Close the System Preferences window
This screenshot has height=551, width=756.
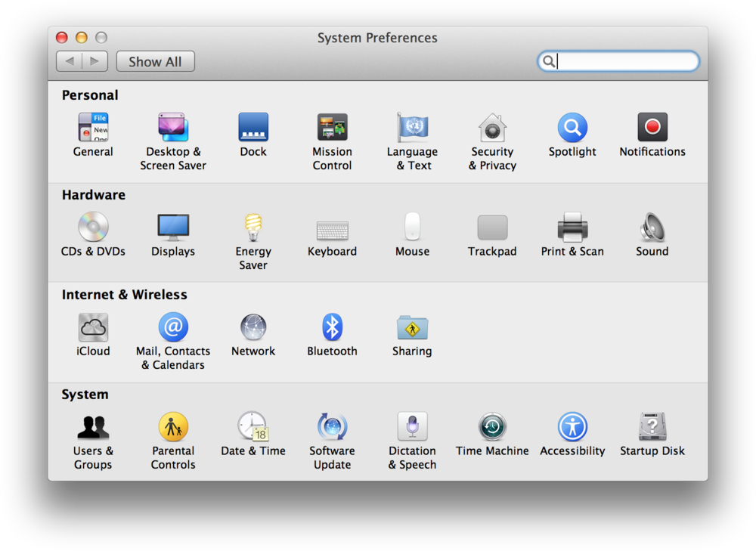point(62,38)
